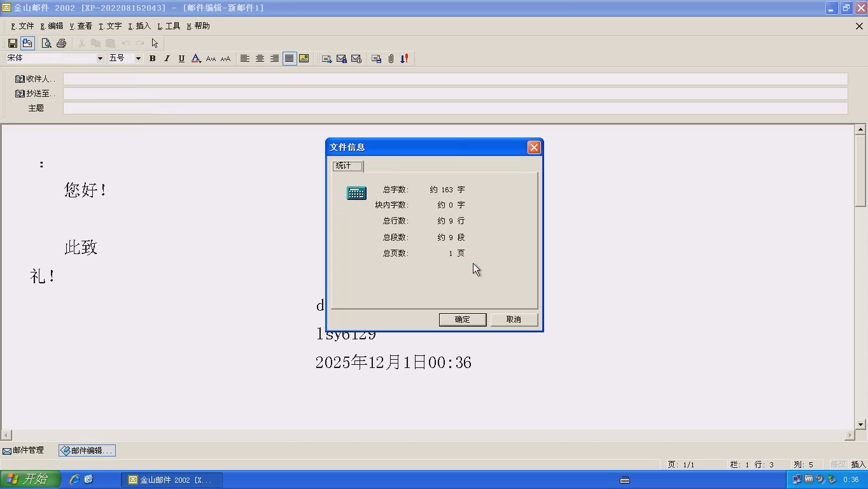Click the Save floppy disk icon

click(12, 43)
